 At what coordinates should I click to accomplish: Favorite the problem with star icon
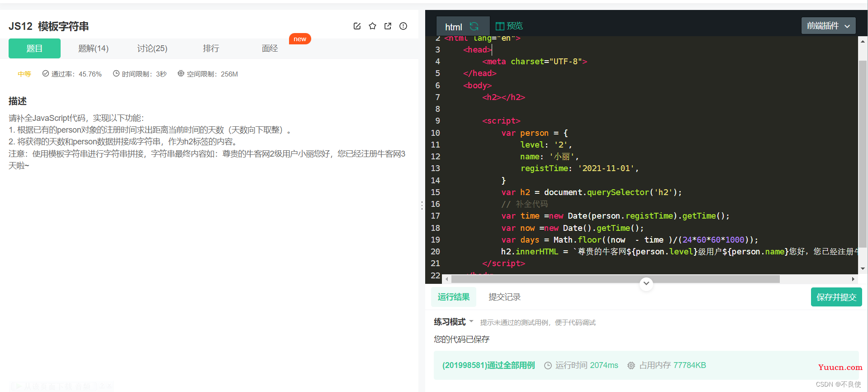[x=372, y=26]
